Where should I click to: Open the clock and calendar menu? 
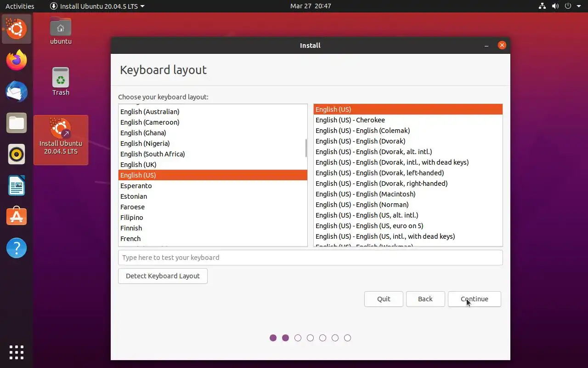(311, 6)
